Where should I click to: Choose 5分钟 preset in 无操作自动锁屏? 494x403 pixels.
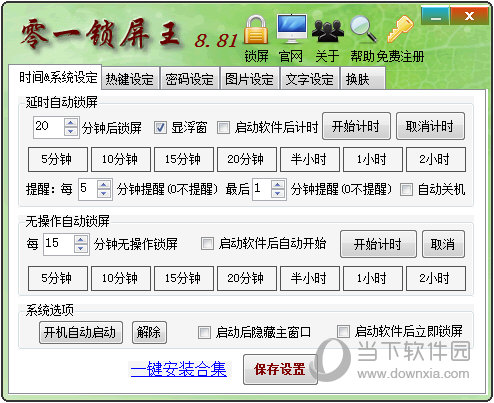click(58, 278)
